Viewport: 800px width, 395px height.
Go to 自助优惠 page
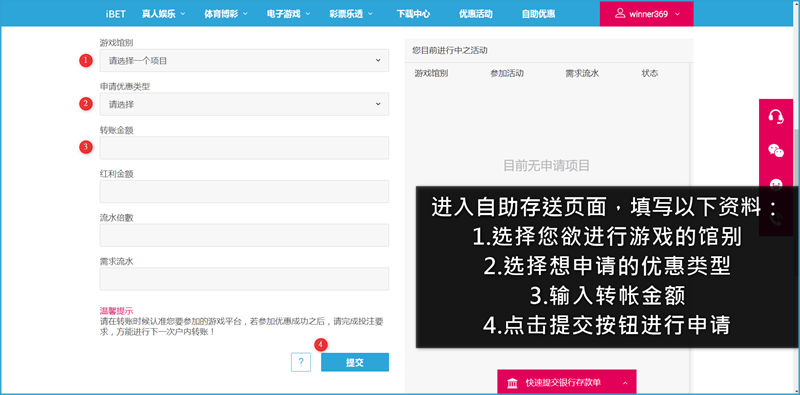[x=538, y=14]
